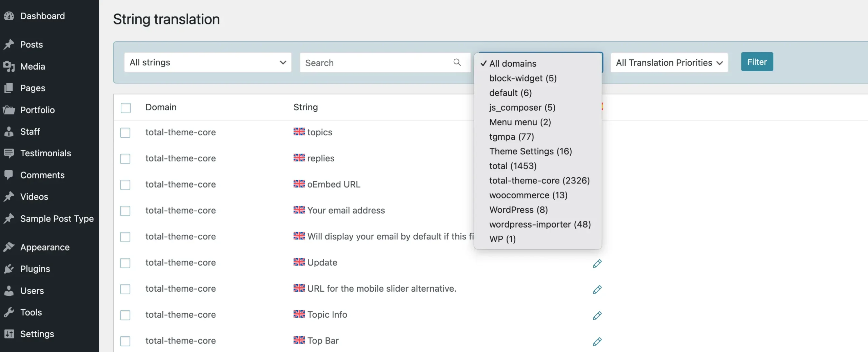Click the UK flag beside topics

click(x=299, y=132)
